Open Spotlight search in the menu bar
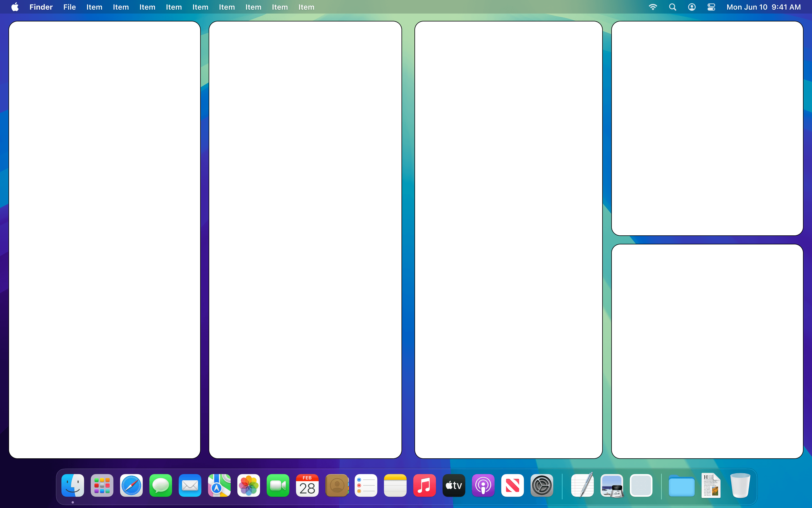The image size is (812, 508). [x=672, y=7]
